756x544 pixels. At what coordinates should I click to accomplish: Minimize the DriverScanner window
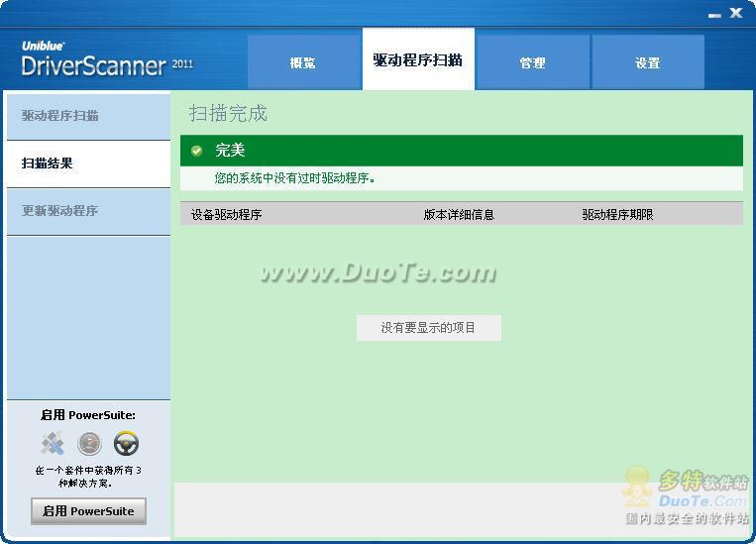pos(714,15)
